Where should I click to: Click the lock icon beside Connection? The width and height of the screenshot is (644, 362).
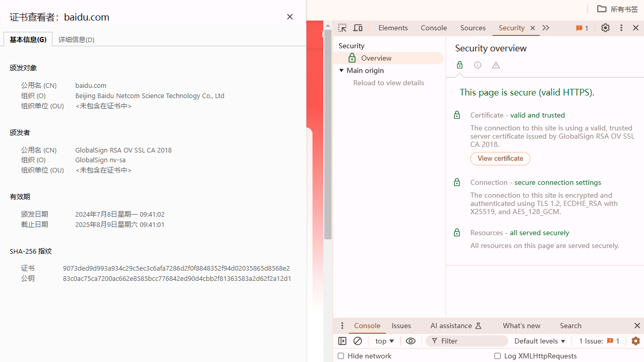[x=457, y=182]
